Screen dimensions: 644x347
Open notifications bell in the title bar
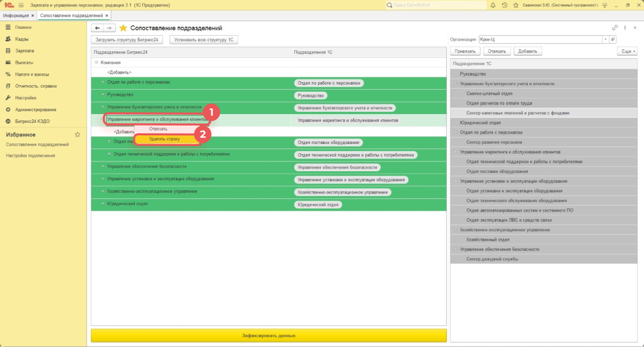point(493,5)
